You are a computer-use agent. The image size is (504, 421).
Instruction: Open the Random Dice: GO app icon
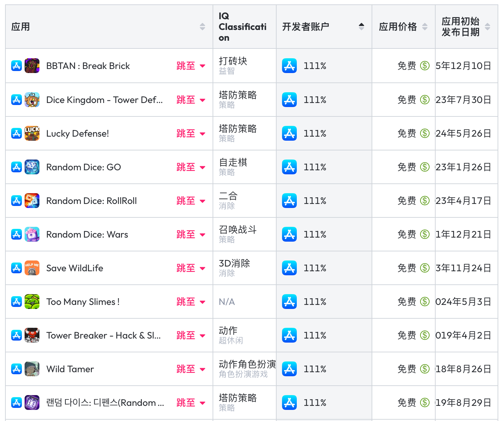(32, 167)
